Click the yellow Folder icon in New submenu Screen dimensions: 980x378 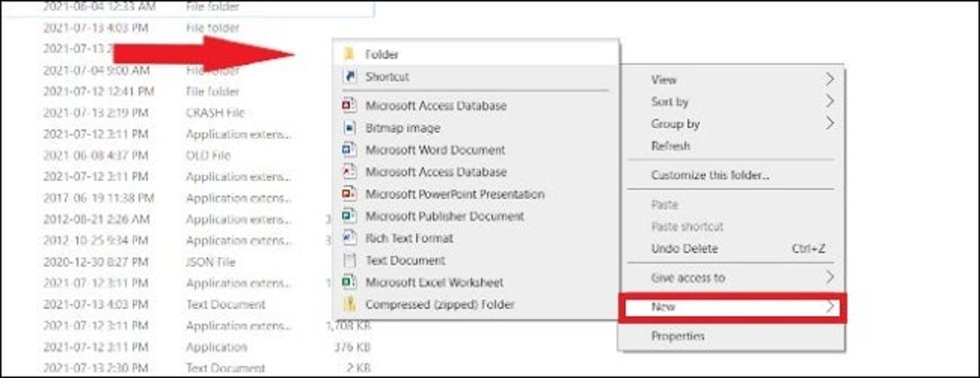point(349,54)
